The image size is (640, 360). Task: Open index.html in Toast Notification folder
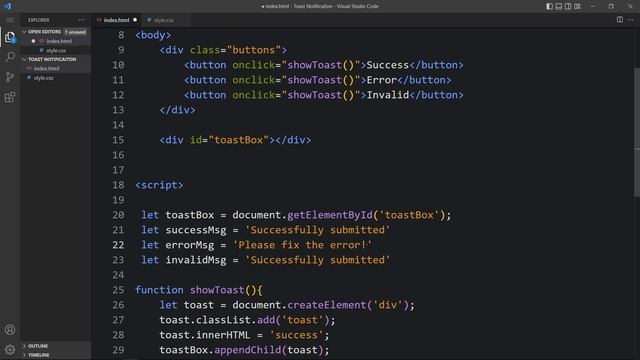[x=47, y=69]
